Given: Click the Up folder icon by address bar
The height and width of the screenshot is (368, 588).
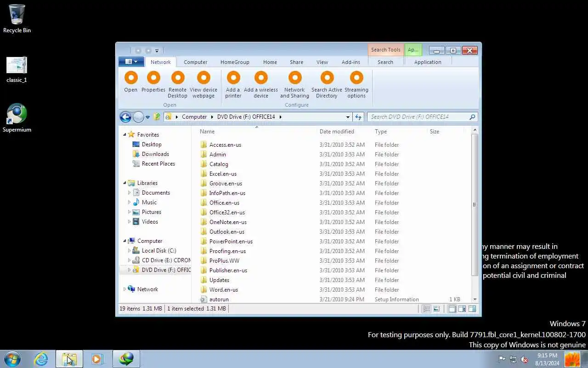Looking at the screenshot, I should click(x=157, y=117).
